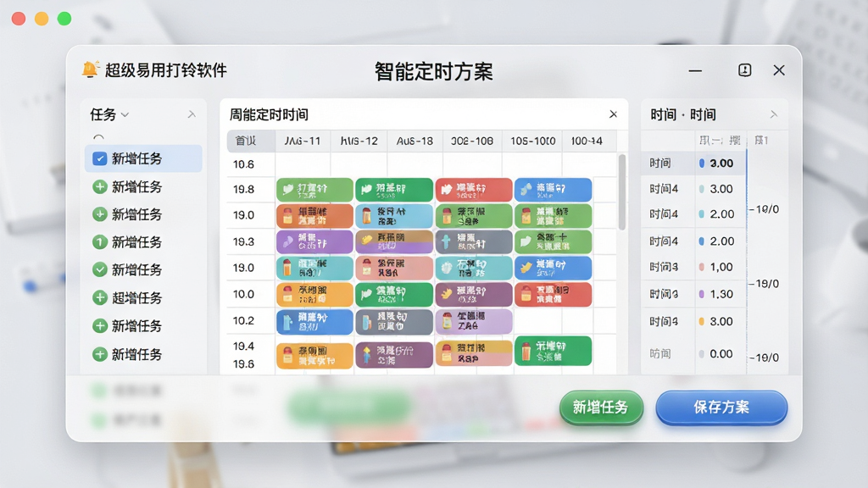868x488 pixels.
Task: Click the icon on the gray 10.2 card
Action: [x=366, y=323]
